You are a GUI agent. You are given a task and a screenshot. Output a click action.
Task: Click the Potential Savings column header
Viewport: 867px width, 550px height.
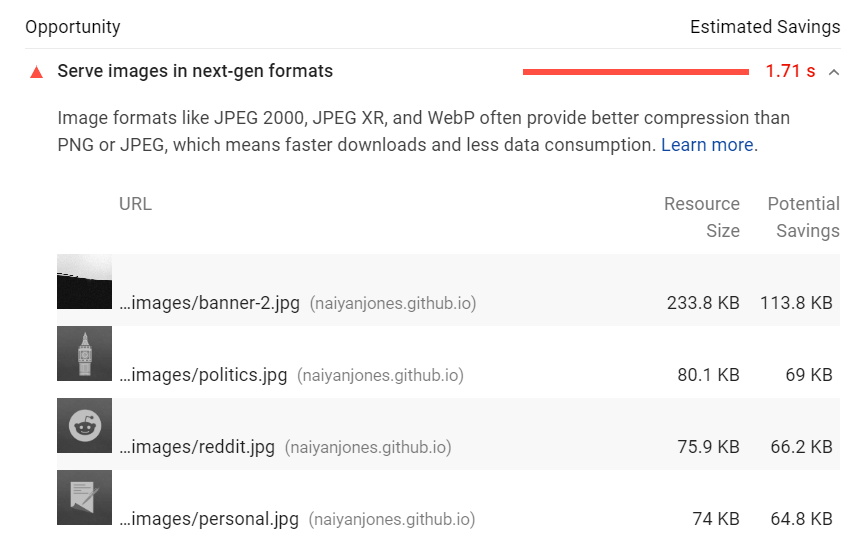coord(803,217)
